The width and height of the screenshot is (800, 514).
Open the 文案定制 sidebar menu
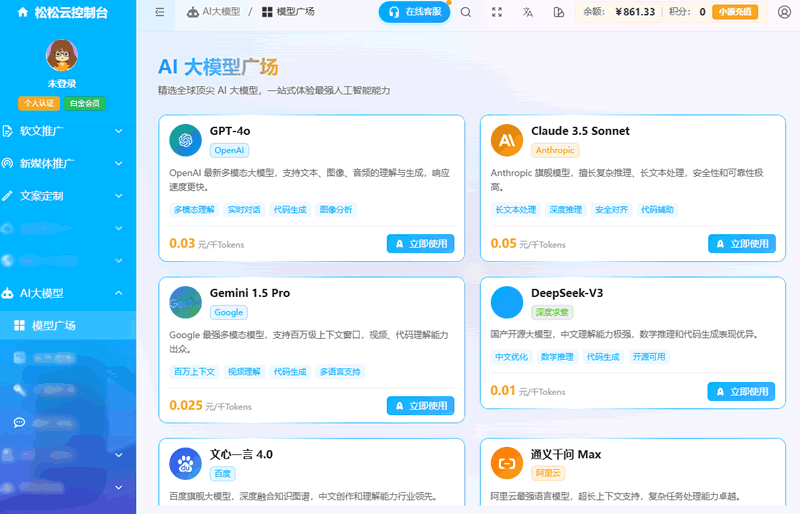(68, 196)
